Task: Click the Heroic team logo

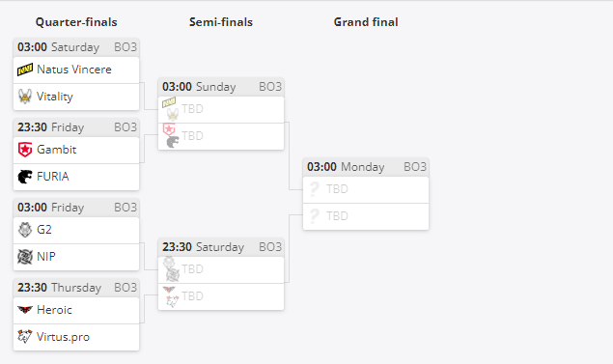Action: 25,310
